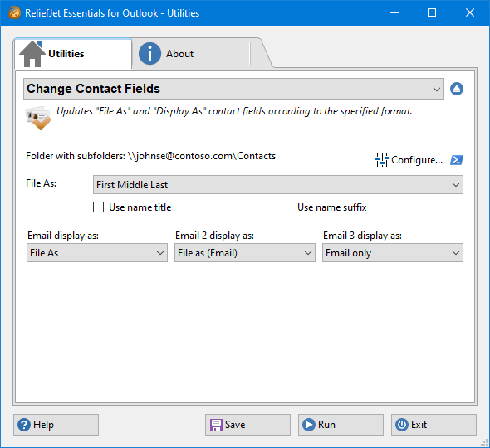Click the Run button

tap(341, 425)
